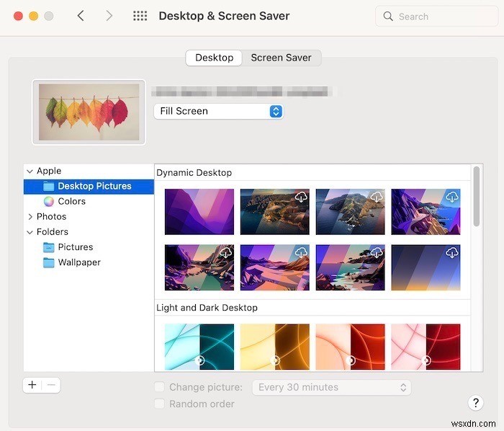Collapse the Apple section
504x431 pixels.
(30, 171)
